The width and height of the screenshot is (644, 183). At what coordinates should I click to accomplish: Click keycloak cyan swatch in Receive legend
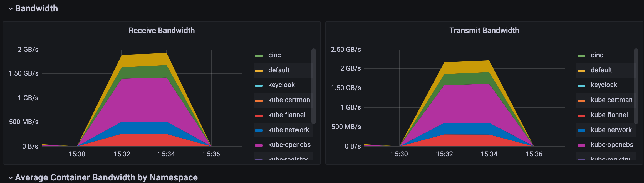[x=259, y=86]
